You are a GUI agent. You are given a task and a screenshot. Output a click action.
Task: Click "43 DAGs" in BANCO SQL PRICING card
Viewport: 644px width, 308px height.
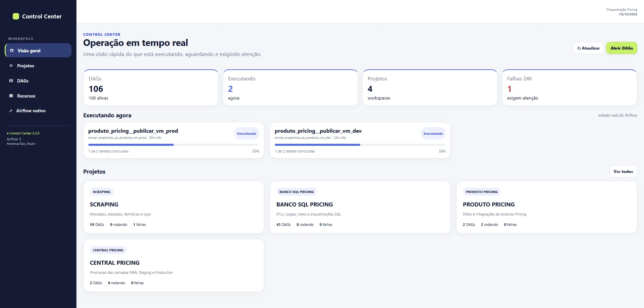pyautogui.click(x=283, y=225)
